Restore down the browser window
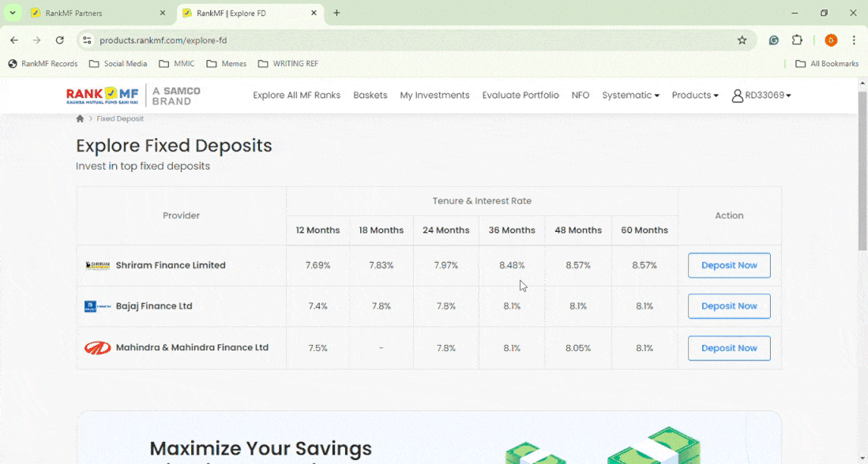 825,13
